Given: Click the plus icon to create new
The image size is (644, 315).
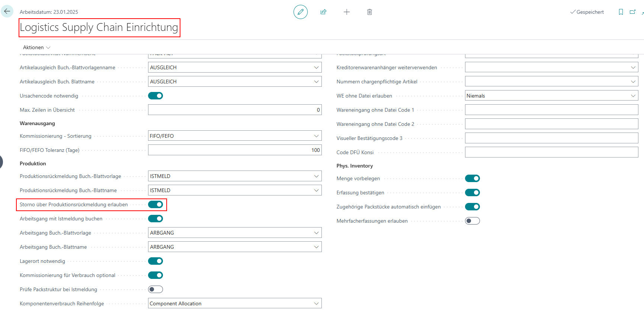Looking at the screenshot, I should click(346, 12).
